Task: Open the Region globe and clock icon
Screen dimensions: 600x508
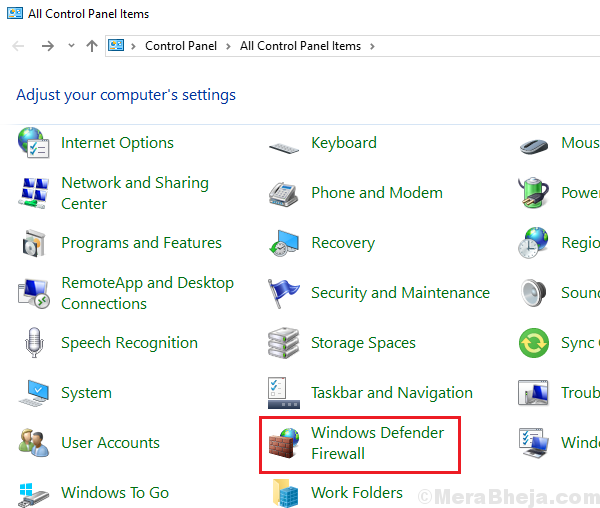Action: pos(533,243)
